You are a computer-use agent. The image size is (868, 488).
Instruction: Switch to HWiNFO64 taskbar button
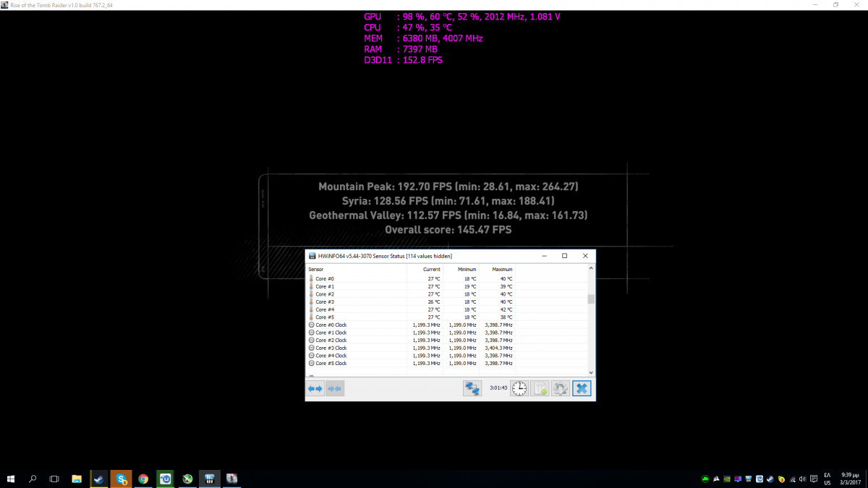pyautogui.click(x=209, y=479)
